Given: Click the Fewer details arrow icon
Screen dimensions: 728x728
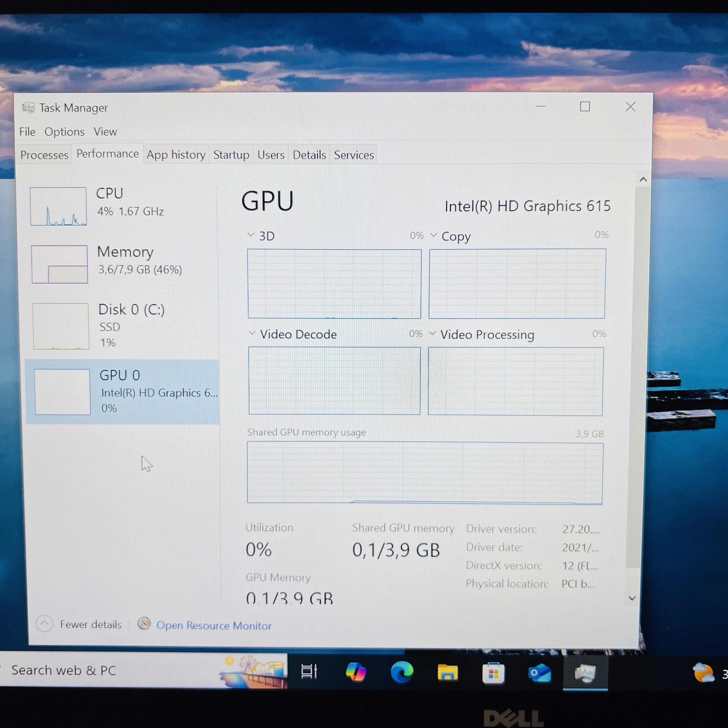Looking at the screenshot, I should tap(45, 624).
